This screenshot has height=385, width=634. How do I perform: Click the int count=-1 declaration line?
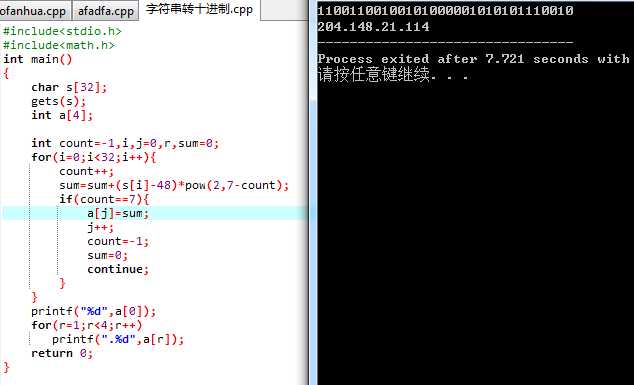click(125, 143)
